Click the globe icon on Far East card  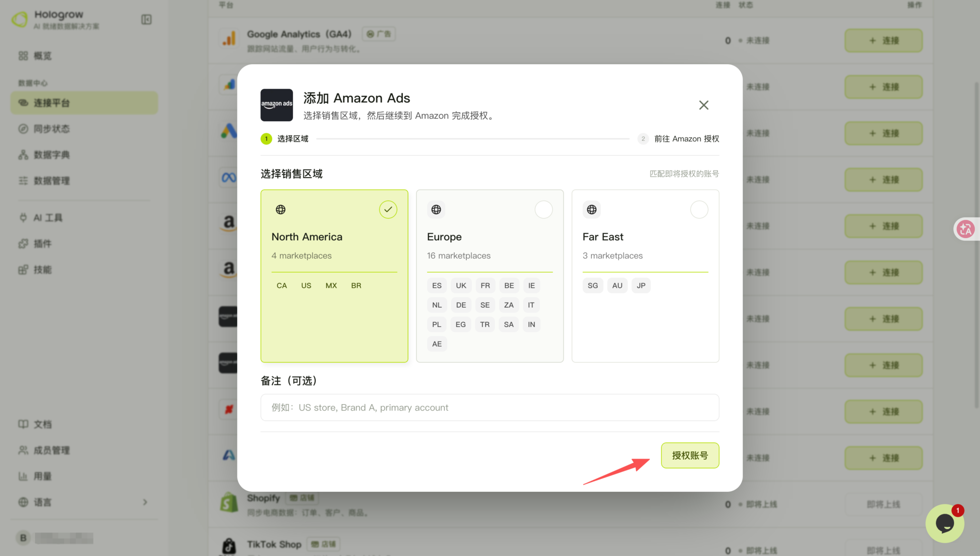coord(591,210)
